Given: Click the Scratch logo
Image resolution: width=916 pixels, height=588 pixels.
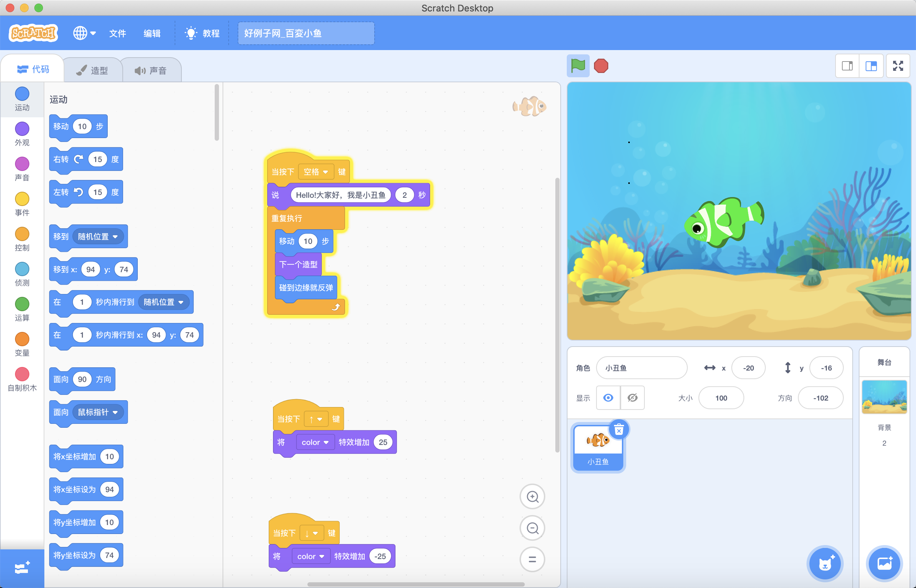Looking at the screenshot, I should click(33, 33).
